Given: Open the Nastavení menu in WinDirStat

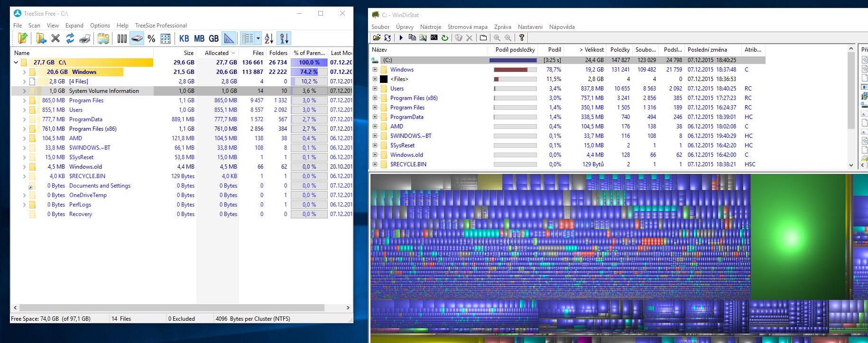Looking at the screenshot, I should pos(530,27).
